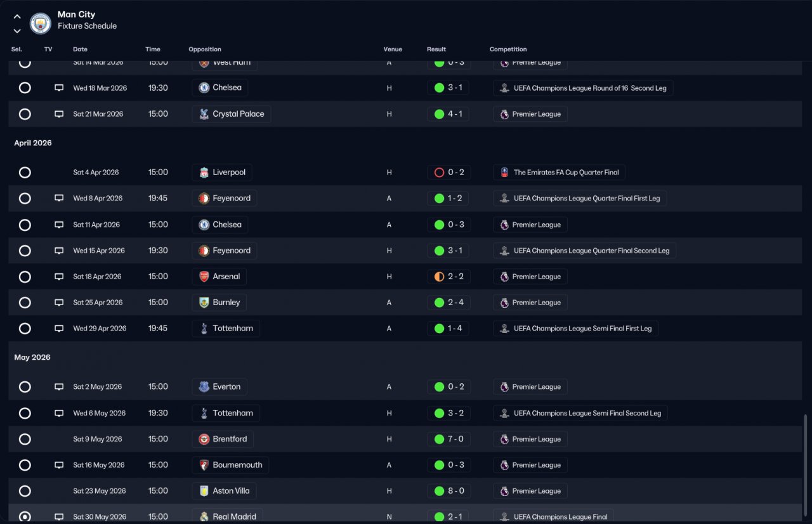Select the 18 Mar Chelsea fixture radio button
812x524 pixels.
coord(25,88)
